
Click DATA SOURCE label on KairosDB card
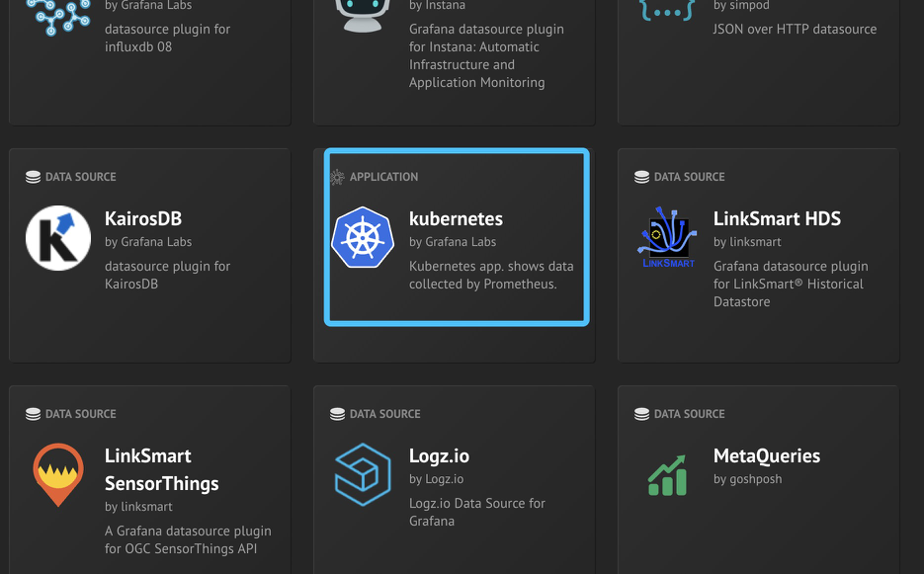tap(81, 177)
